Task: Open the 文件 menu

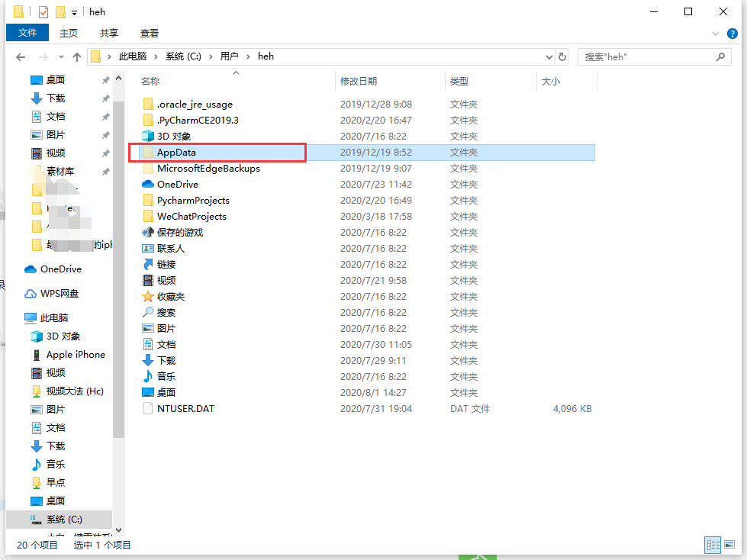Action: tap(27, 33)
